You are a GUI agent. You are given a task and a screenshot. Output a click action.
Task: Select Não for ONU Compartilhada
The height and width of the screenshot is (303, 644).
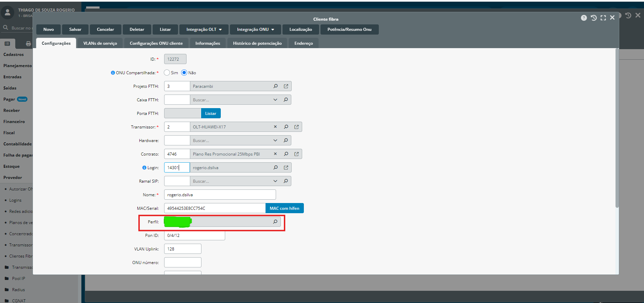click(184, 73)
